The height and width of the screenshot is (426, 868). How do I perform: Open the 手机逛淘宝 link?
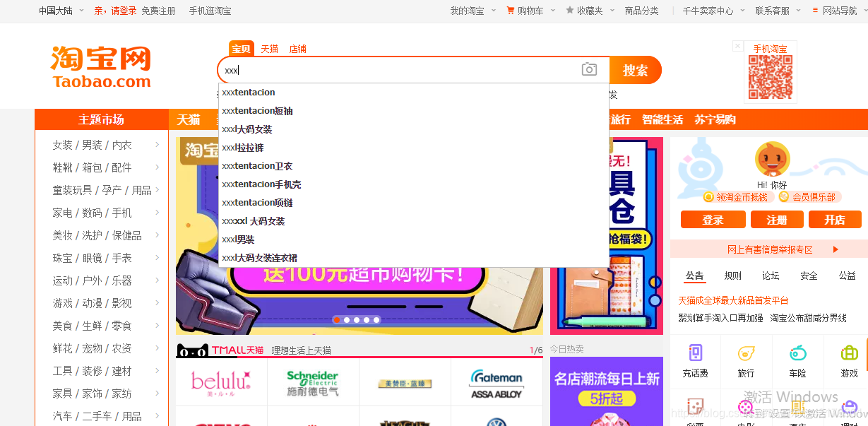(x=210, y=11)
